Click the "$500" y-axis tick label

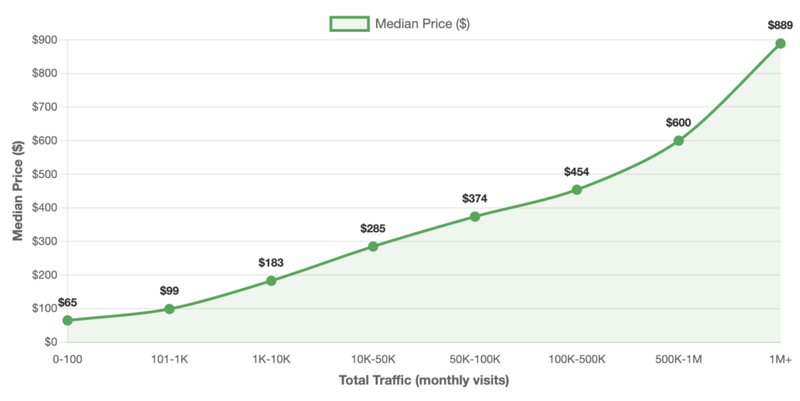point(42,174)
